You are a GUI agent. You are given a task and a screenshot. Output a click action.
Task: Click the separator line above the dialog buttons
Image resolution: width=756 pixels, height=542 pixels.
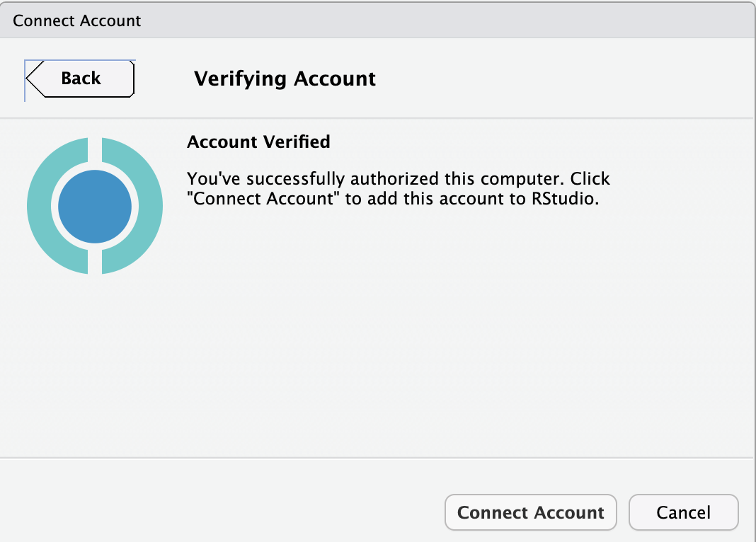click(378, 458)
